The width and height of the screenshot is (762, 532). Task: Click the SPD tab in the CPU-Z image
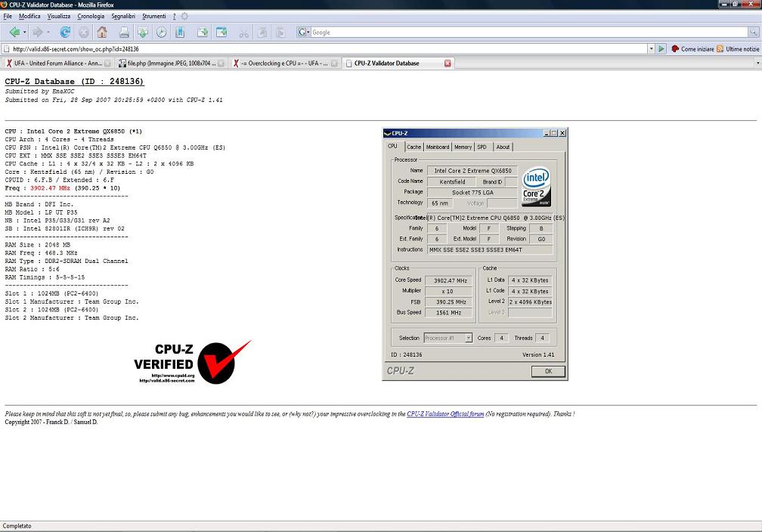click(x=482, y=147)
